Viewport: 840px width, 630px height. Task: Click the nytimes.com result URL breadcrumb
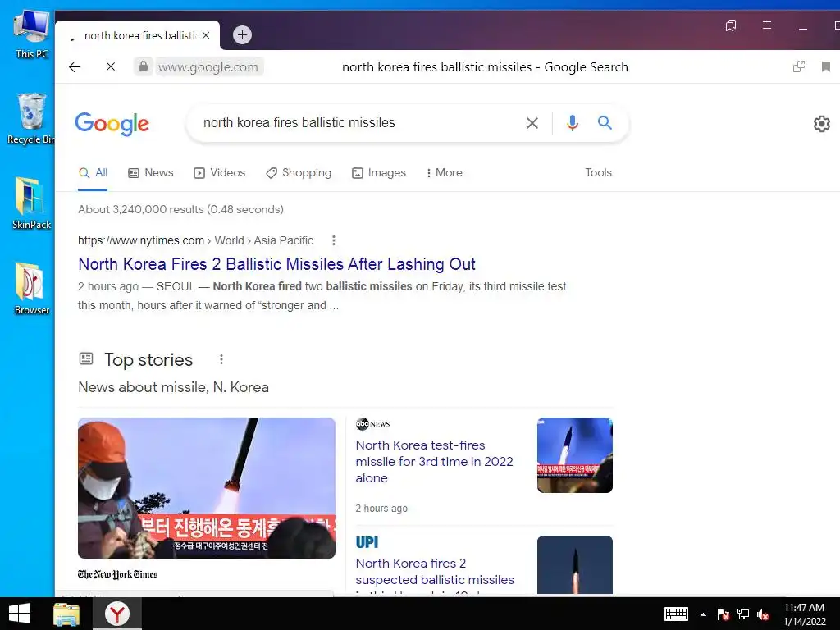(195, 240)
